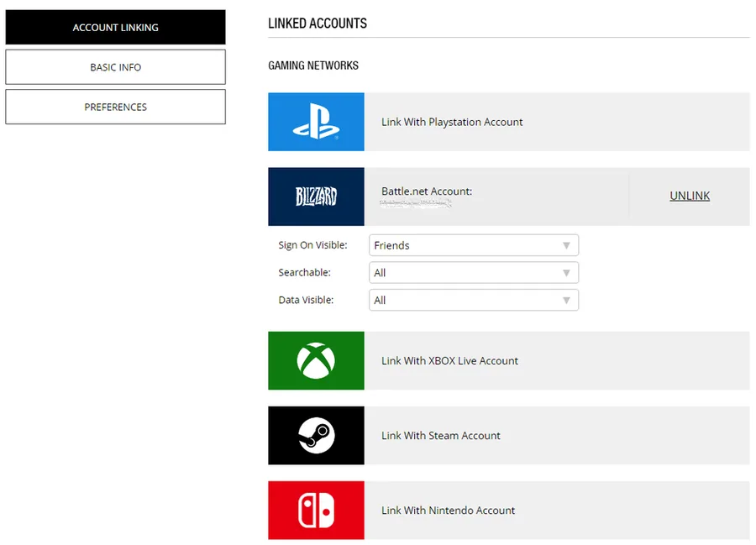Select the Account Linking tab
The image size is (756, 545).
pyautogui.click(x=116, y=28)
